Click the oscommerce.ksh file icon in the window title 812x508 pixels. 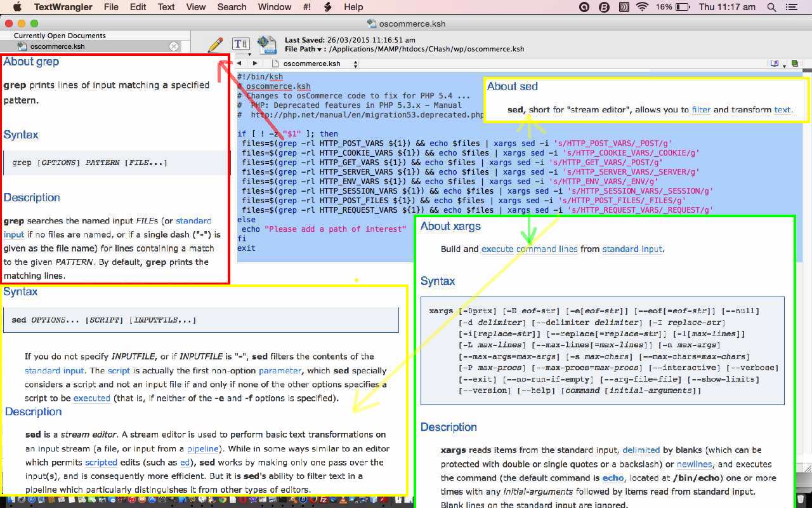point(372,23)
